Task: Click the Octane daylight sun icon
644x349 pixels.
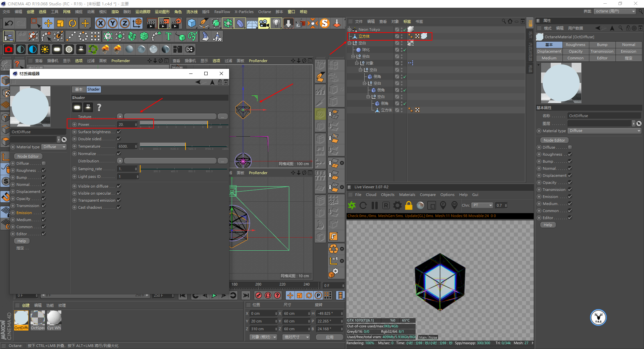Action: click(45, 49)
